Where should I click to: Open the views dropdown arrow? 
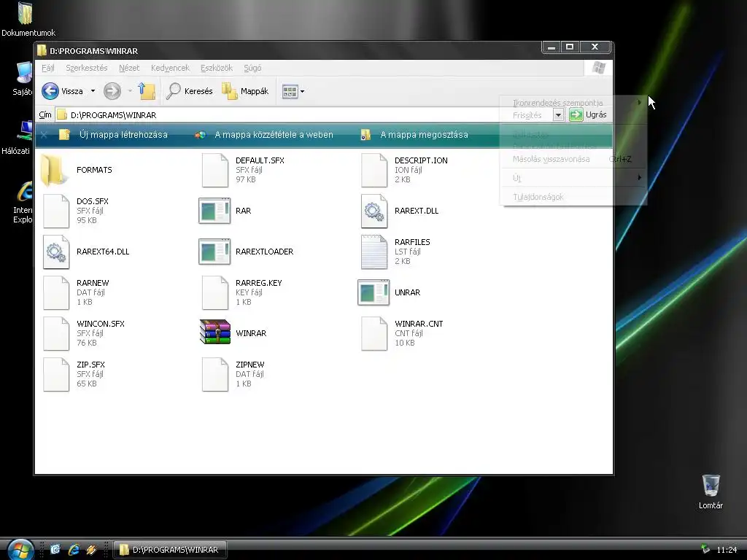pyautogui.click(x=302, y=91)
